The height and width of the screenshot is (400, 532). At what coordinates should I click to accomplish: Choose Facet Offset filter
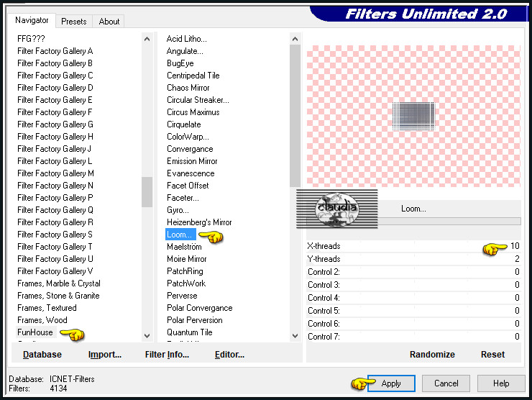tap(188, 186)
